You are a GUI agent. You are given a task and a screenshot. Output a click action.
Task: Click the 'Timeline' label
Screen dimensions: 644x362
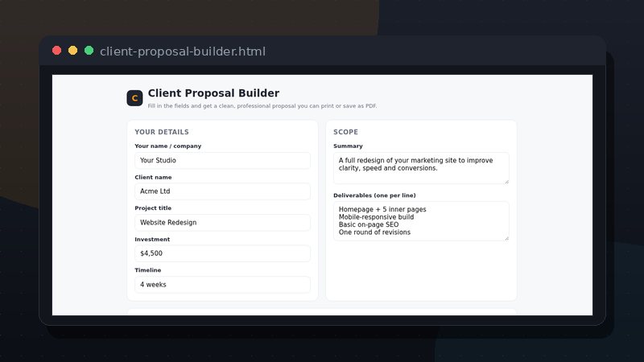[x=148, y=270]
